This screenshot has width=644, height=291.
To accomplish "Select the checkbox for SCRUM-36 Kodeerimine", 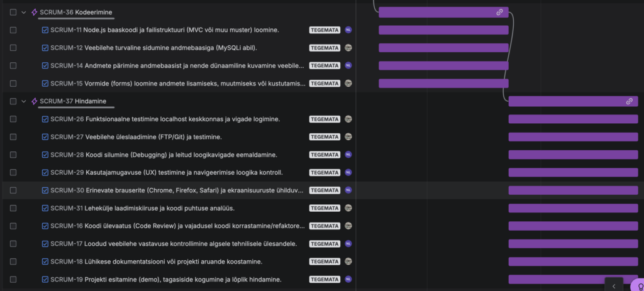I will pos(13,12).
